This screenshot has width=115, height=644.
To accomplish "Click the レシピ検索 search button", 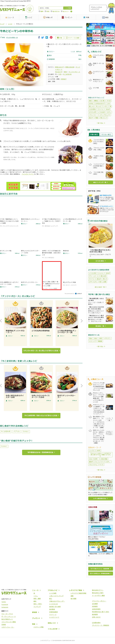I will (x=68, y=8).
